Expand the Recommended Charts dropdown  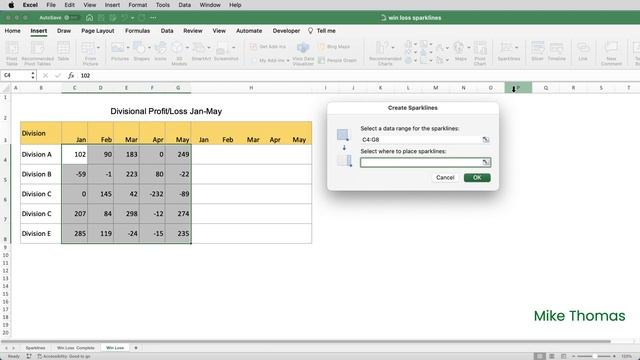click(393, 47)
